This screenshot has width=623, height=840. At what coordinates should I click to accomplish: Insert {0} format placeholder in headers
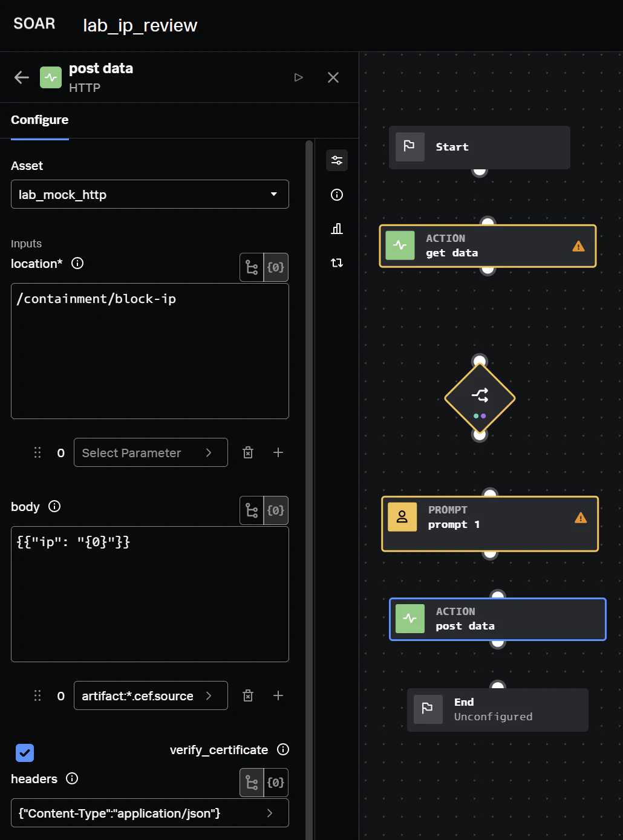tap(276, 783)
